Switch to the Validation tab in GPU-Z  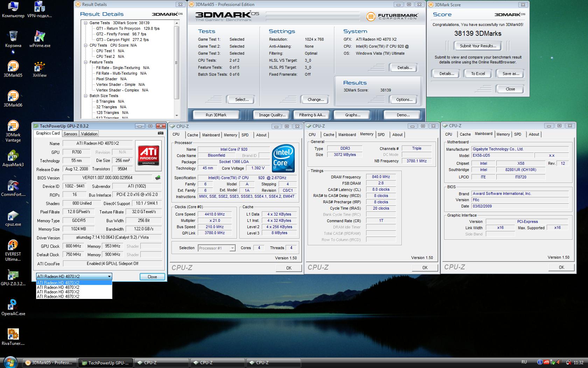point(89,134)
